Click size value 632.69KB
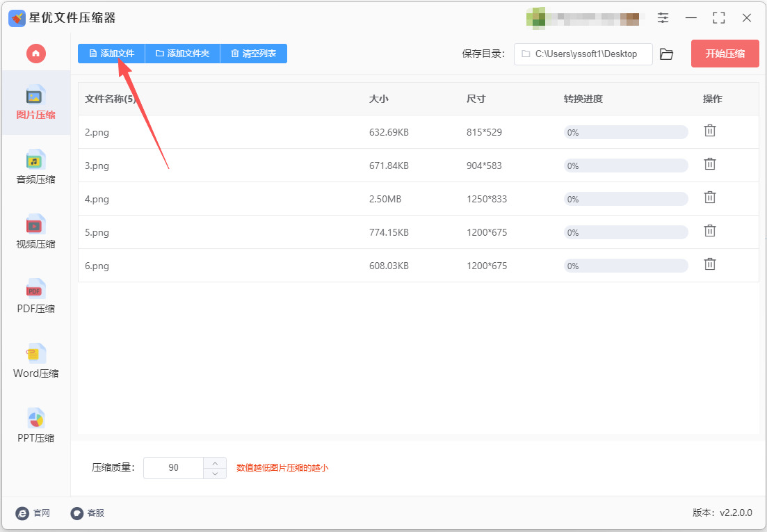Image resolution: width=767 pixels, height=532 pixels. point(389,132)
